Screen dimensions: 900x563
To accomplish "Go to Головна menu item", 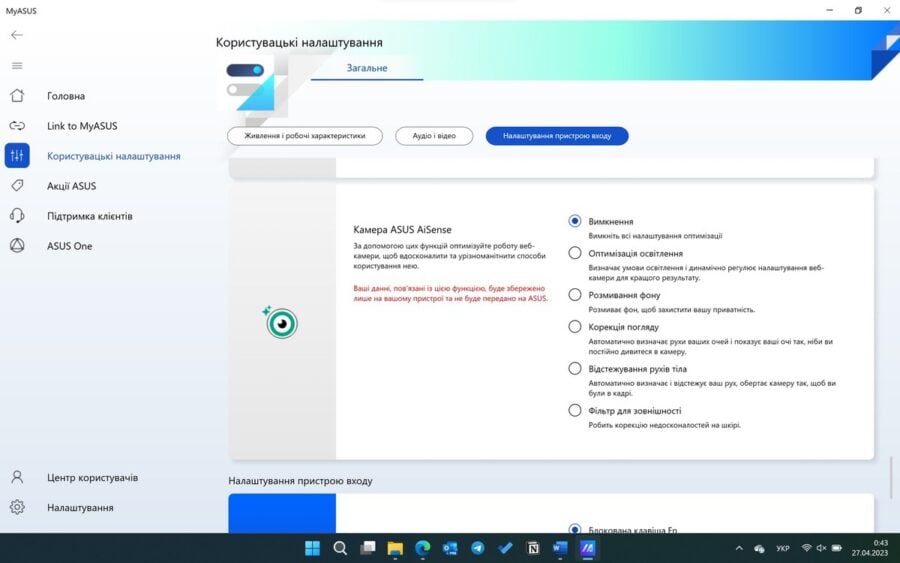I will click(x=66, y=96).
